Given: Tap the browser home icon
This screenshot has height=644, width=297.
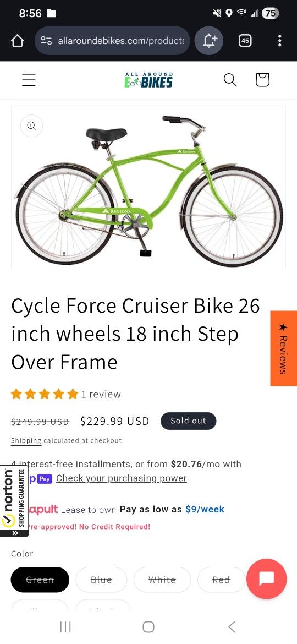Looking at the screenshot, I should point(17,41).
